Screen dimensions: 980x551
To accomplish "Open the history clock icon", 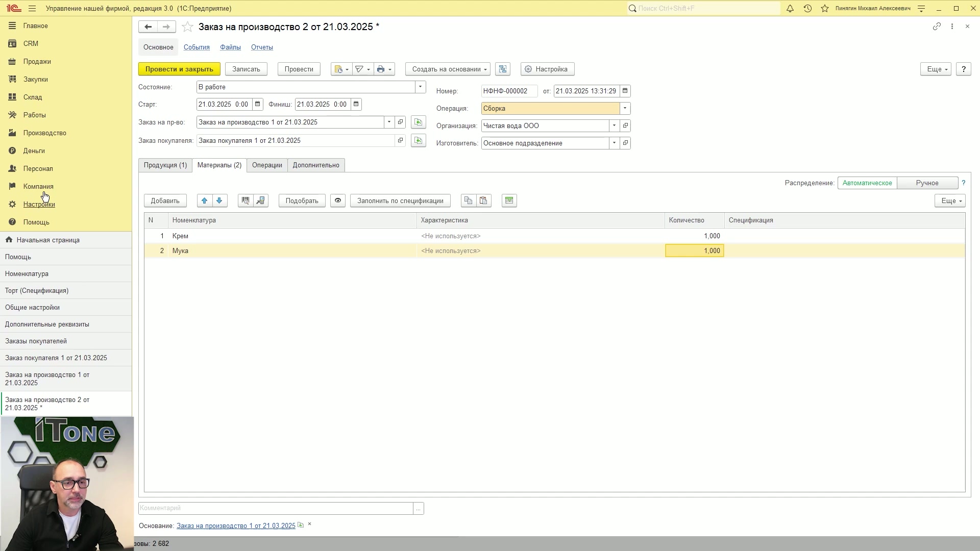I will pos(807,9).
